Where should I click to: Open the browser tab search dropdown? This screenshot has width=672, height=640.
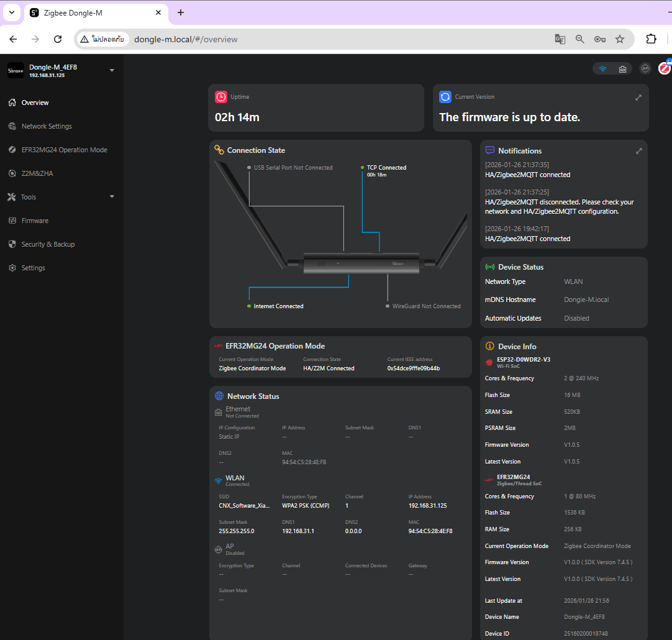(x=11, y=12)
